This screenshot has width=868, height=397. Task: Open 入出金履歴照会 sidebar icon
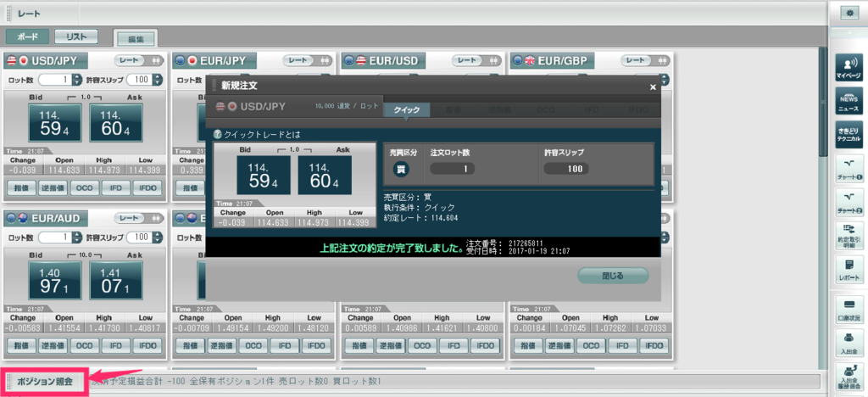point(849,377)
